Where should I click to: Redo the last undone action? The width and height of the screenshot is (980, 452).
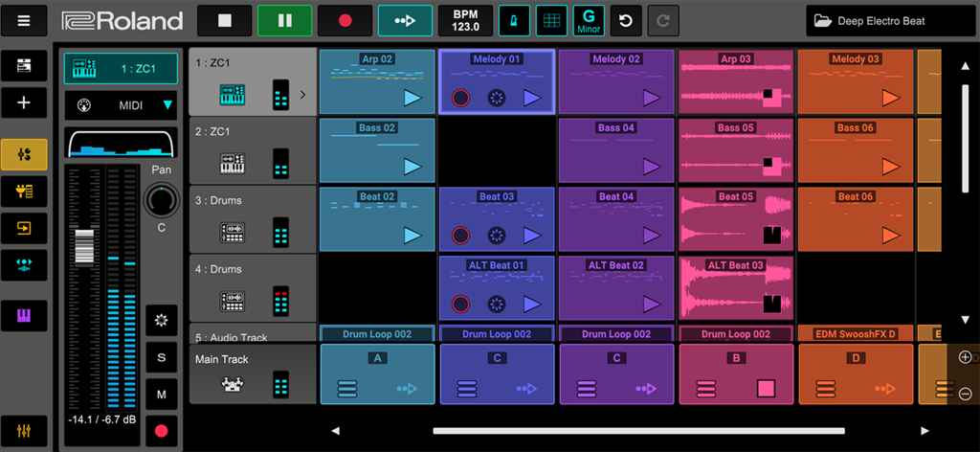[x=663, y=21]
